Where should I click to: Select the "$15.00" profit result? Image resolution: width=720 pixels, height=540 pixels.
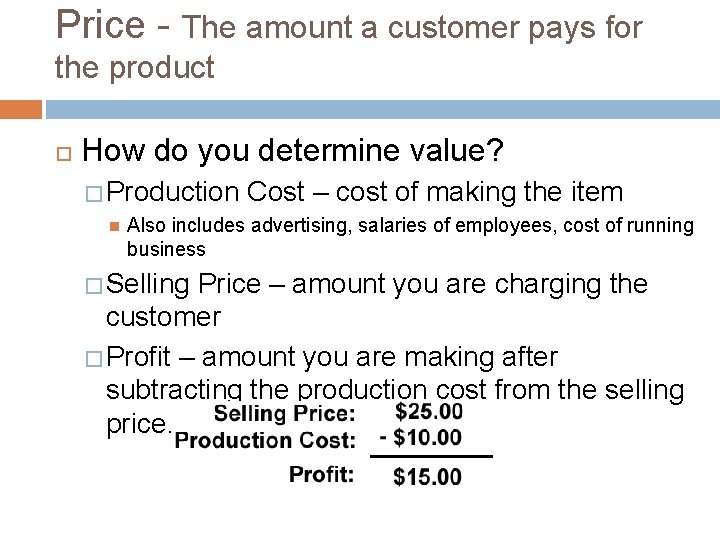(428, 477)
